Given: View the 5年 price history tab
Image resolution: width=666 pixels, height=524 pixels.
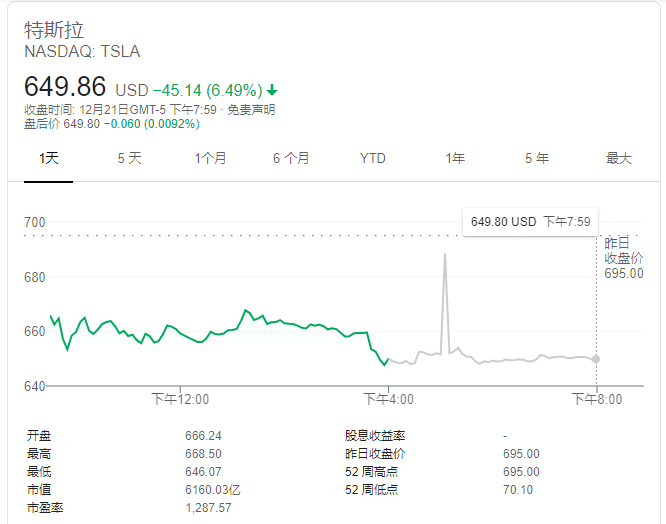Looking at the screenshot, I should (x=536, y=158).
